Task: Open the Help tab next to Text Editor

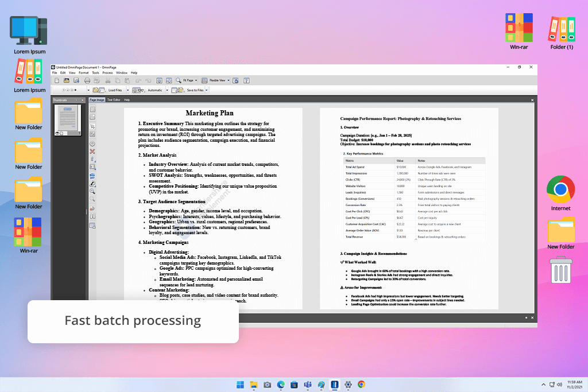Action: (127, 100)
